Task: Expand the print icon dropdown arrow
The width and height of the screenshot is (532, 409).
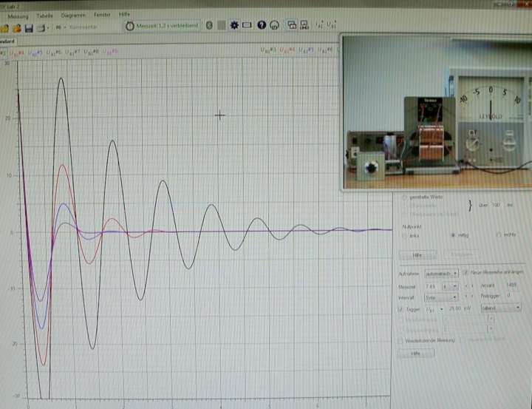Action: click(x=48, y=28)
